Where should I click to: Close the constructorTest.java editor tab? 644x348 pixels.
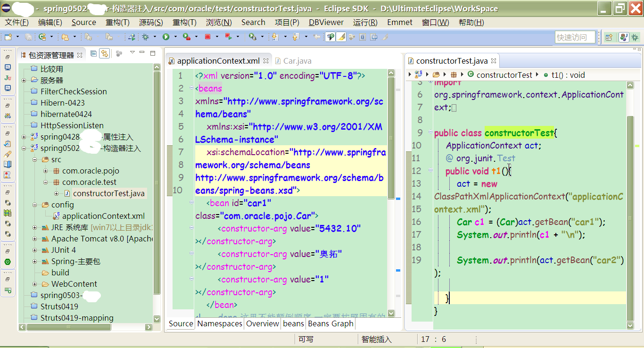coord(494,61)
